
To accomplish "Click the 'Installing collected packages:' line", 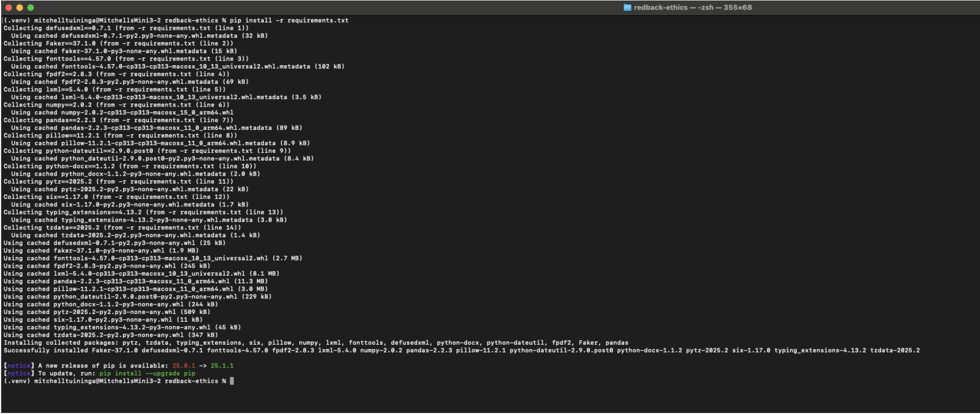I will [x=316, y=343].
